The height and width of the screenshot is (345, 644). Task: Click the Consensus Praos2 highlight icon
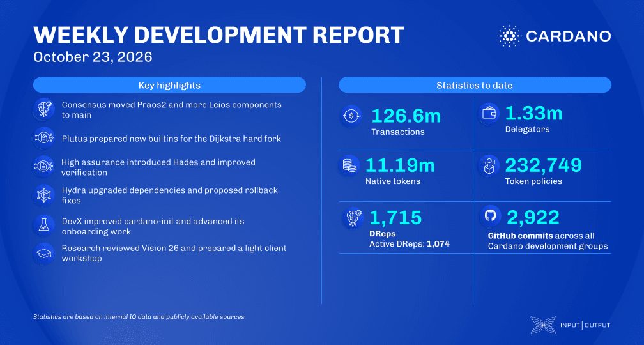point(44,109)
